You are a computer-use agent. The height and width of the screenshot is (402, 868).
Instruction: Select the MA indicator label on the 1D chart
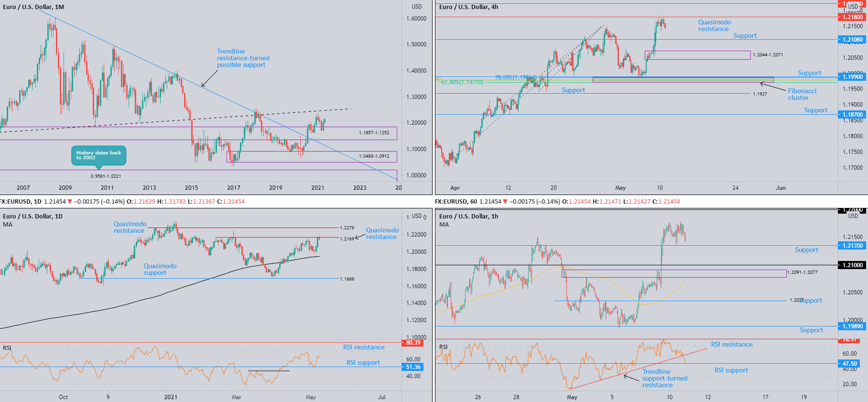pos(8,225)
